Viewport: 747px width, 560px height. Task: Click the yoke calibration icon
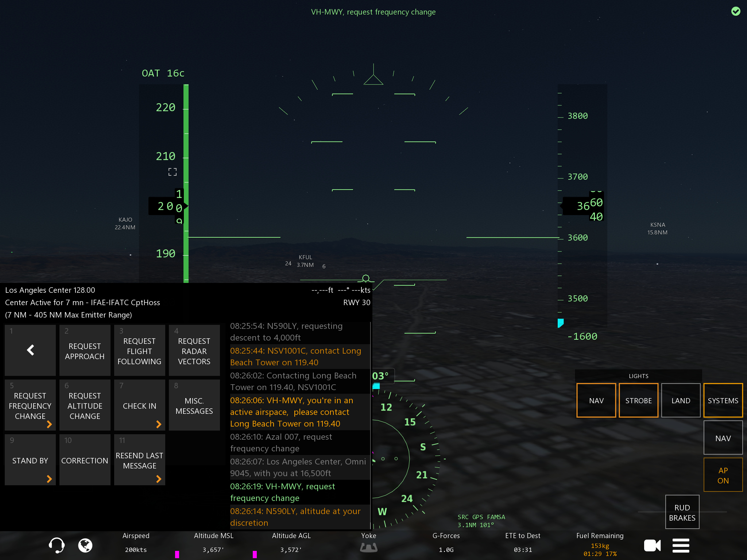pos(368,547)
